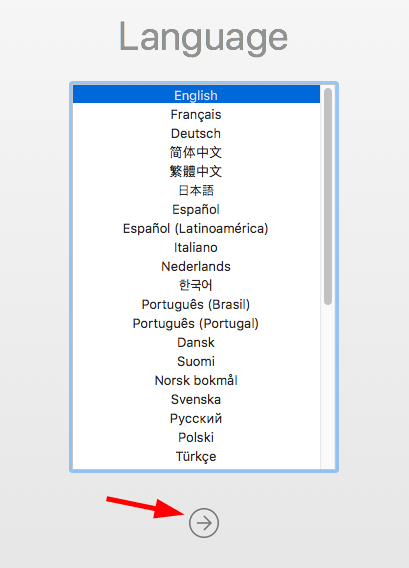Choose Português (Brasil)
The width and height of the screenshot is (409, 568).
point(196,304)
